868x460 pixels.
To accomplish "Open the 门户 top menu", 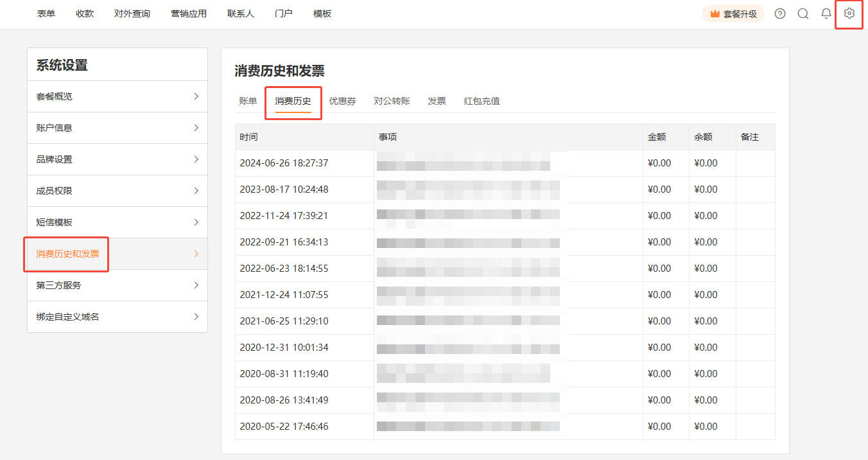I will [x=284, y=13].
